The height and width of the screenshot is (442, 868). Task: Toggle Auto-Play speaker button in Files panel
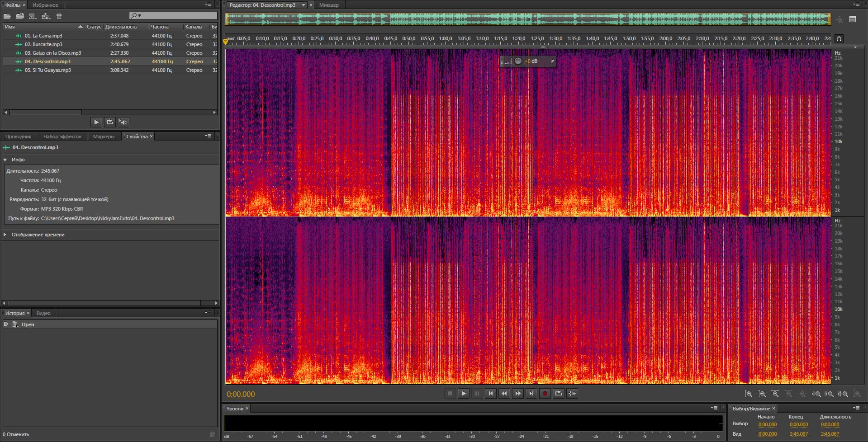pyautogui.click(x=123, y=122)
